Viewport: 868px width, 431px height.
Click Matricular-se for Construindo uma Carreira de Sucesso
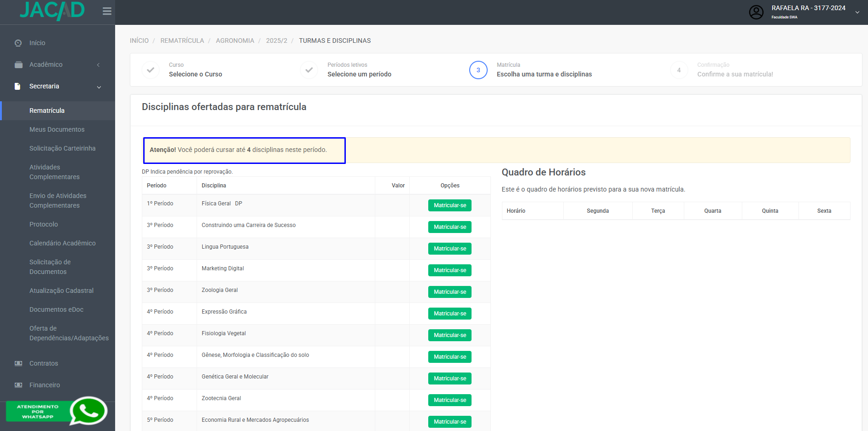tap(450, 227)
